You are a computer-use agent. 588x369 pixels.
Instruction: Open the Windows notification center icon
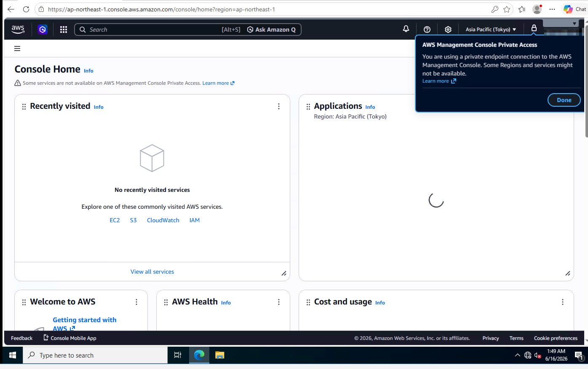[579, 356]
